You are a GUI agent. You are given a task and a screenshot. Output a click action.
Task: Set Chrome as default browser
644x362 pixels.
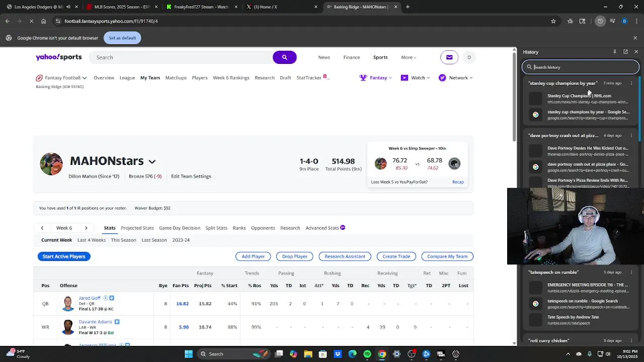pos(122,38)
